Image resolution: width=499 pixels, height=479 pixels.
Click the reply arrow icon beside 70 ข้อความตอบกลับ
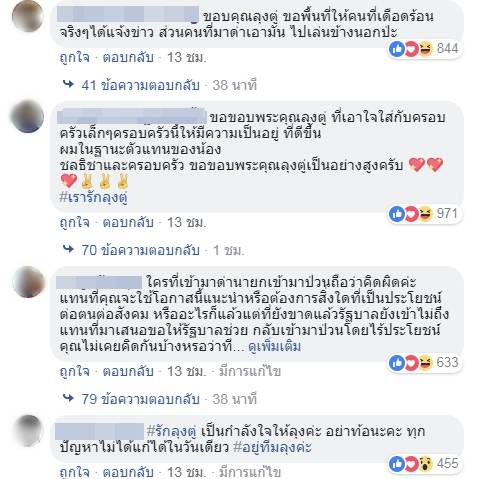(x=68, y=249)
